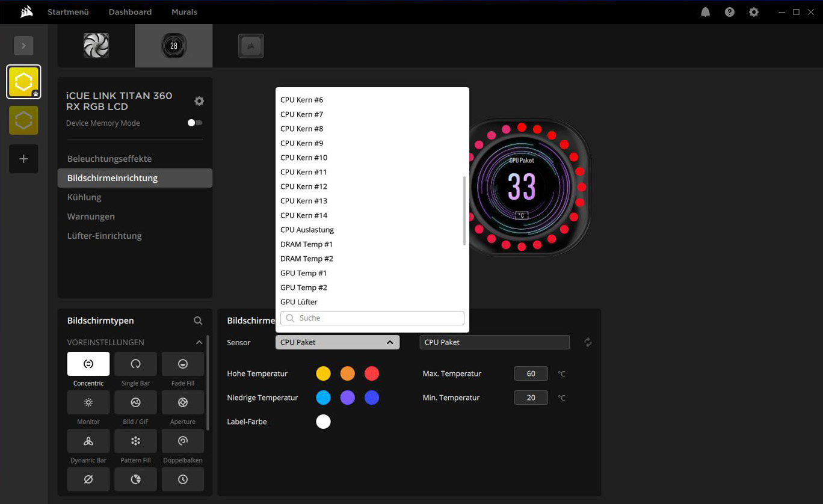Image resolution: width=823 pixels, height=504 pixels.
Task: Select the fan device thumbnail
Action: (96, 46)
